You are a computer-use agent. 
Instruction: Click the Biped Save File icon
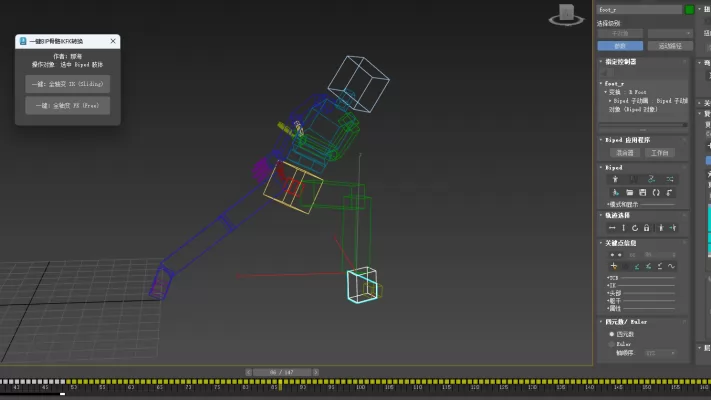(x=642, y=192)
